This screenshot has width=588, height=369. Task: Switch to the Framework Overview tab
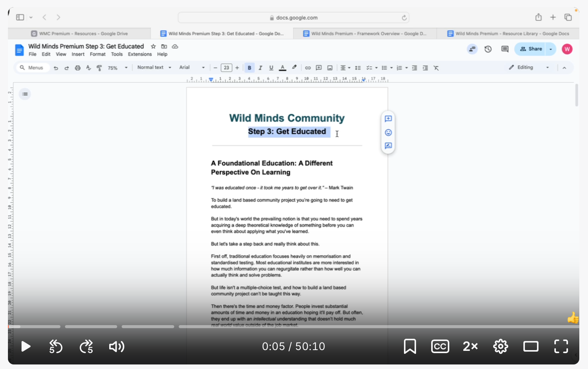(x=365, y=34)
